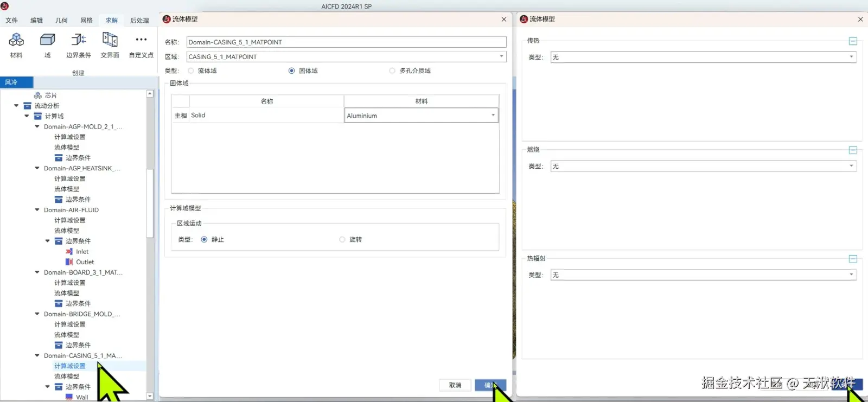
Task: Select the 流体域 radio button
Action: 191,71
